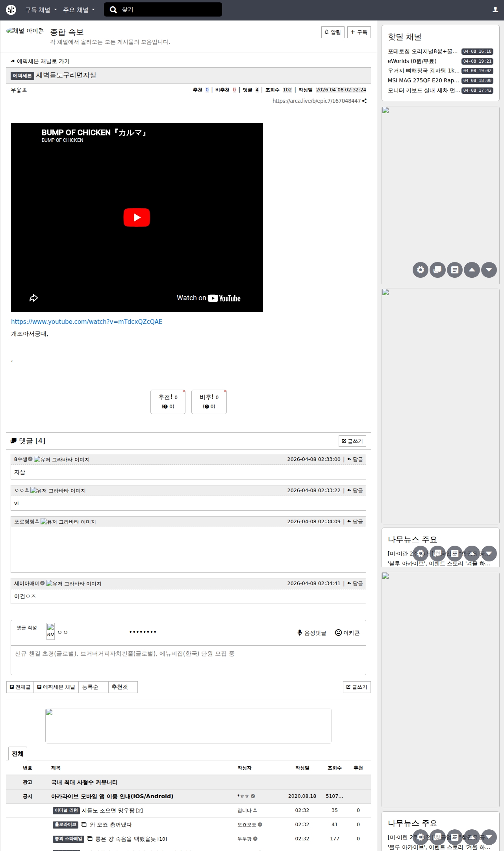504x851 pixels.
Task: Click 글쓰기 in the 댓글 header
Action: (352, 441)
